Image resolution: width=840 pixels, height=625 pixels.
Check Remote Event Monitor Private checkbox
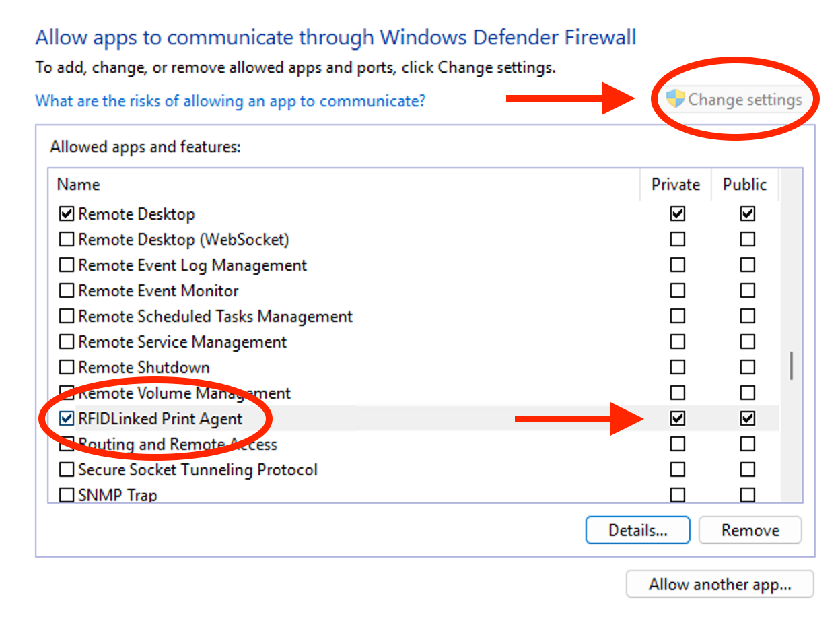pos(678,291)
